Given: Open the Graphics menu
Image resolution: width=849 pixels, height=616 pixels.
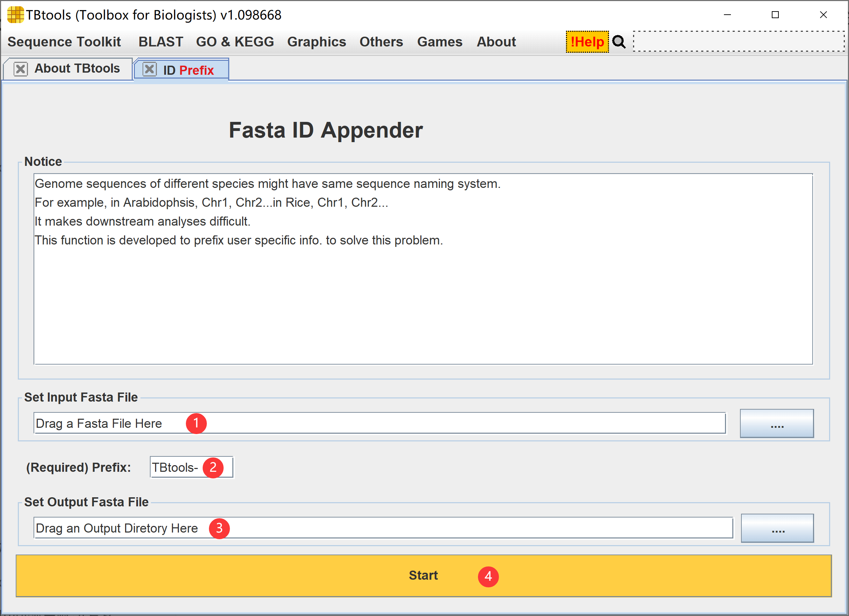Looking at the screenshot, I should click(x=316, y=42).
